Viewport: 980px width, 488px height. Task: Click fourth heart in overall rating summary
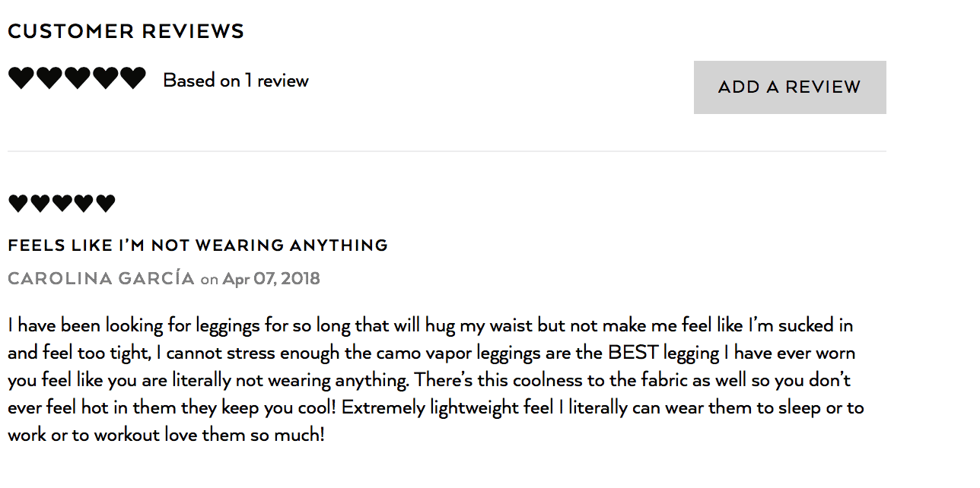click(105, 78)
